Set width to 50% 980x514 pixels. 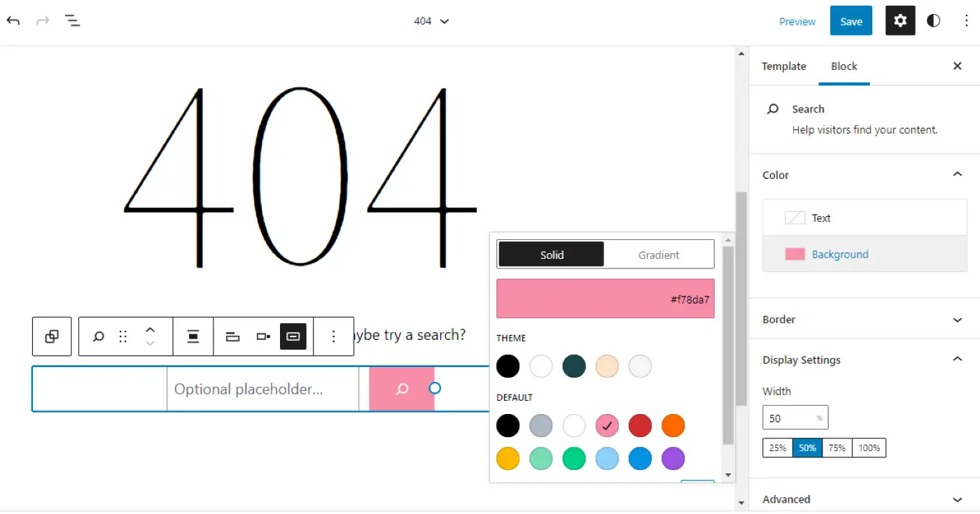(808, 448)
